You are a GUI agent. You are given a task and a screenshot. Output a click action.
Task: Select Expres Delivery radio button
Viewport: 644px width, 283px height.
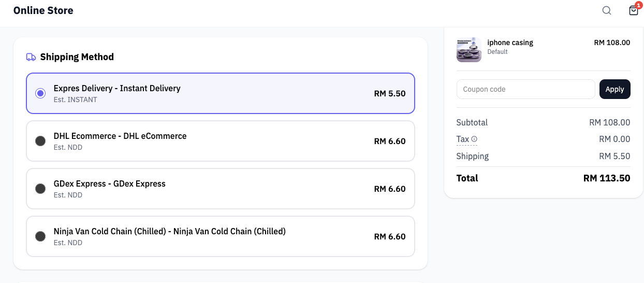40,93
